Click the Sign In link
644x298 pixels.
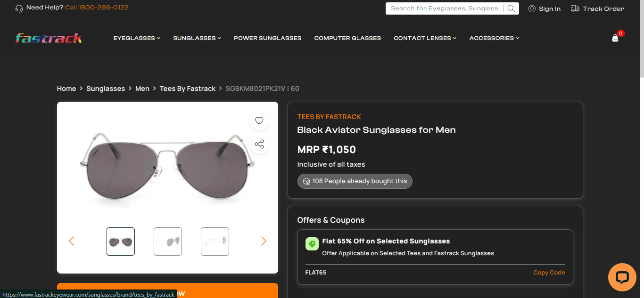pos(550,8)
